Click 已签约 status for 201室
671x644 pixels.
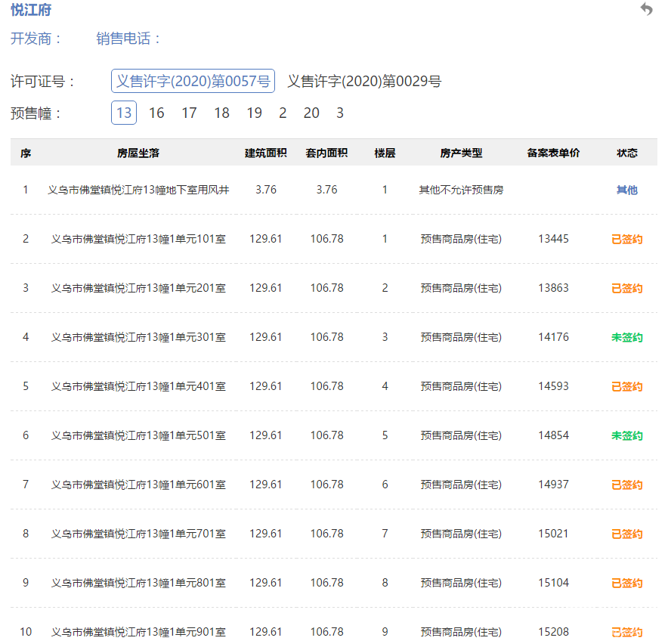(627, 288)
